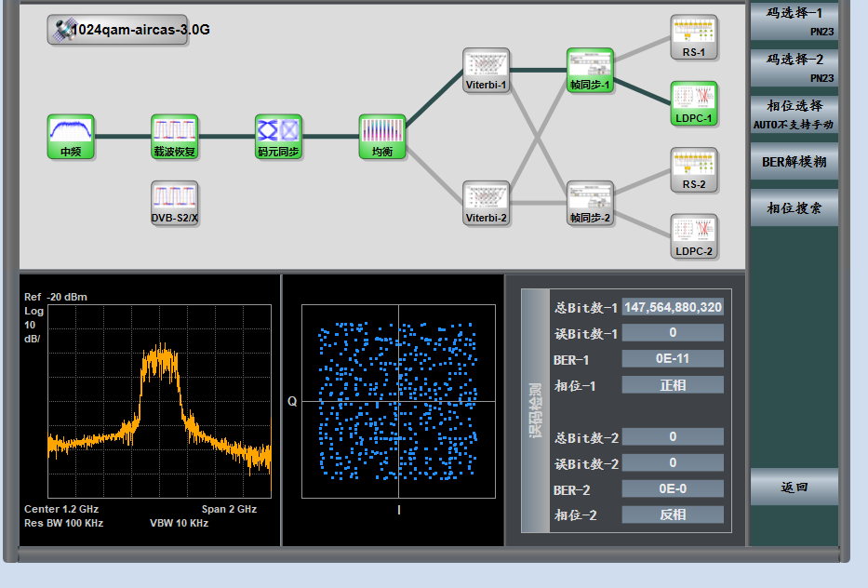868x588 pixels.
Task: Click the 总Bit数-1 value field
Action: (x=673, y=307)
